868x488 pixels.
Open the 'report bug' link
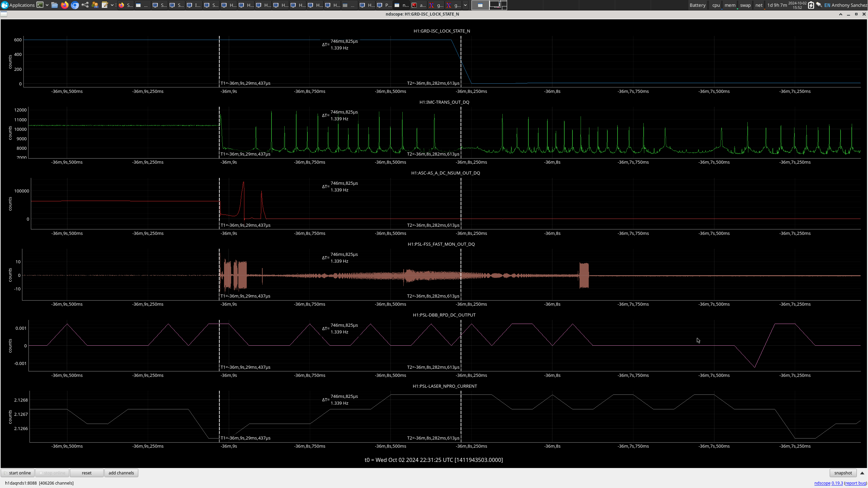point(855,483)
